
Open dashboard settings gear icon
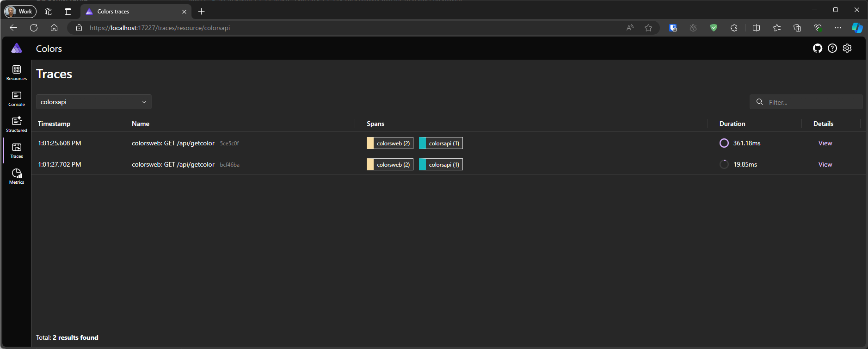tap(847, 48)
